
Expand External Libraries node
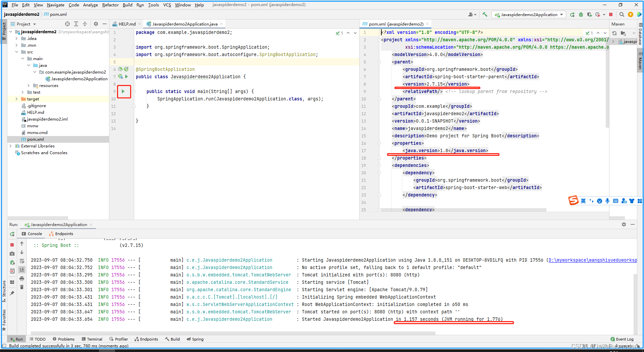click(x=10, y=146)
